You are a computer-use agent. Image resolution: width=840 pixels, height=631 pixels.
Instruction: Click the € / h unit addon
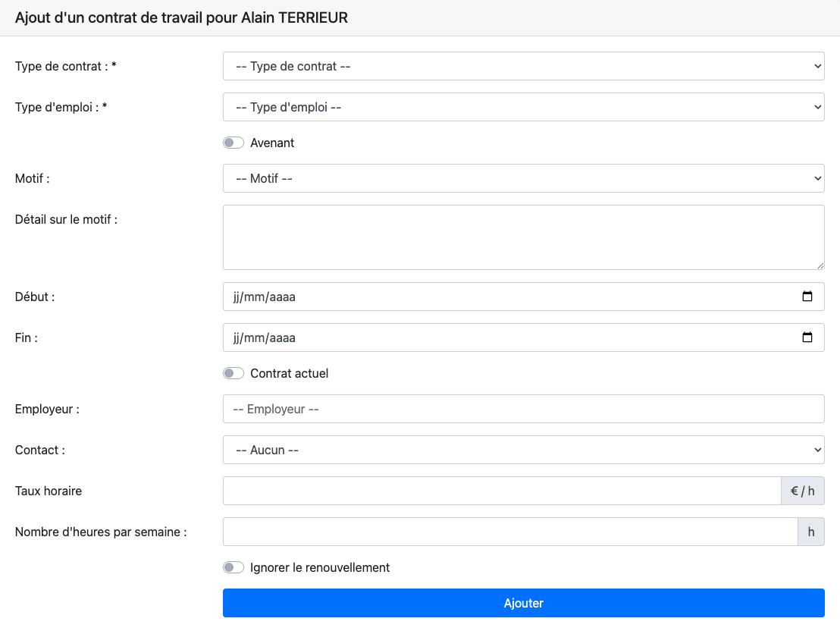pyautogui.click(x=802, y=491)
